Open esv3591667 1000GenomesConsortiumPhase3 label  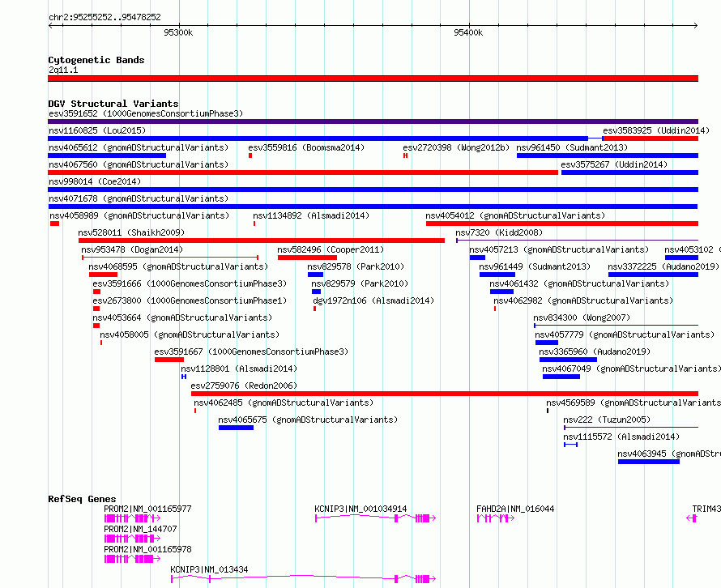pyautogui.click(x=251, y=352)
